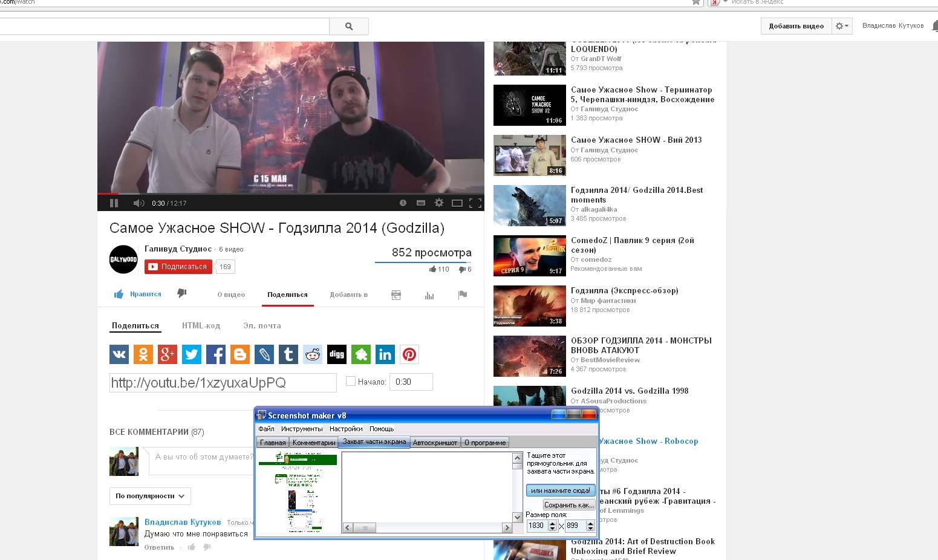
Task: Open the Годзилла (Экспресс-обзор) video thumbnail
Action: pos(530,306)
